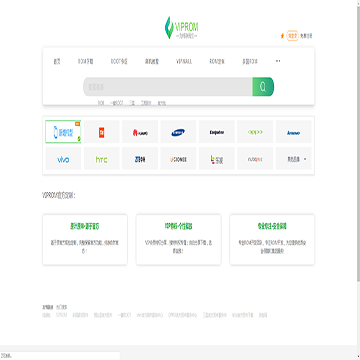Select the HTC brand logo tile
The image size is (360, 360).
click(x=101, y=159)
